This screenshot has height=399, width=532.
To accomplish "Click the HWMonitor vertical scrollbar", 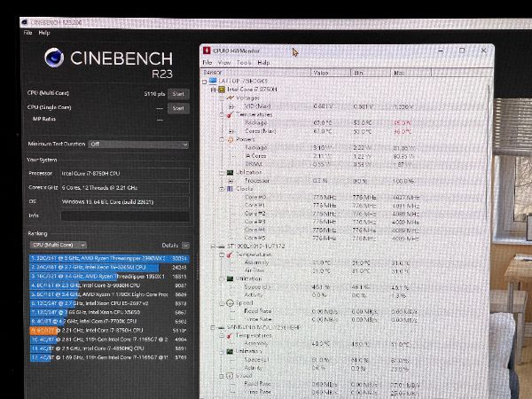I will (489, 153).
